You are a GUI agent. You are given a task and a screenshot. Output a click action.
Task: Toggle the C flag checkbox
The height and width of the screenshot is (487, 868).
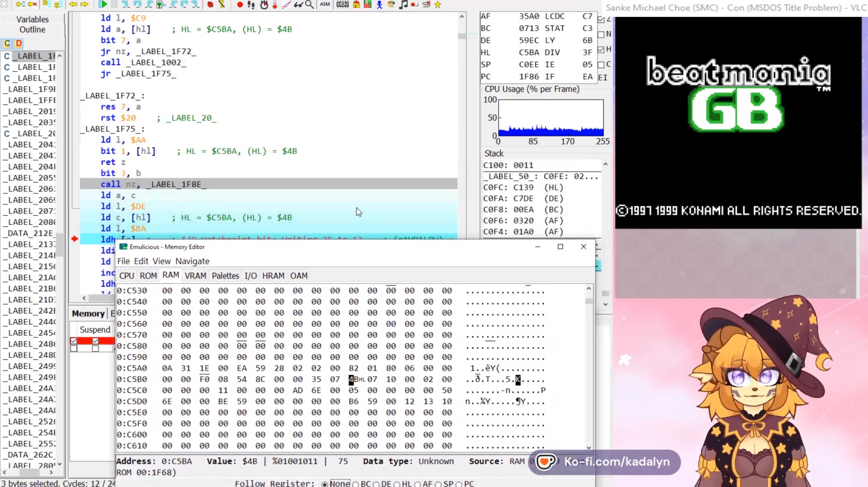click(601, 64)
